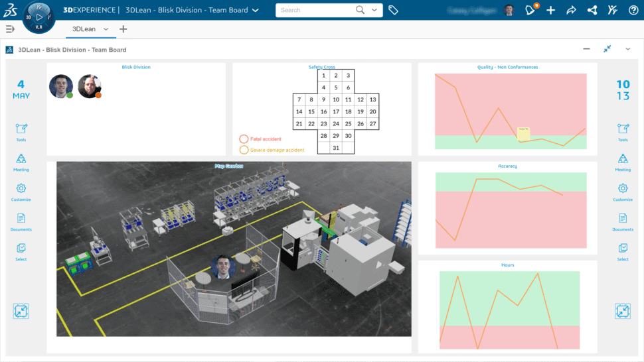Viewport: 644px width, 362px height.
Task: Select day 21 in Safety Cross
Action: tap(299, 124)
